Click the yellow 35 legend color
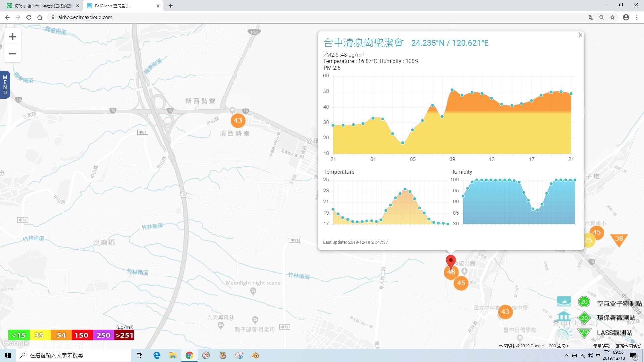The image size is (644, 362). pyautogui.click(x=40, y=335)
